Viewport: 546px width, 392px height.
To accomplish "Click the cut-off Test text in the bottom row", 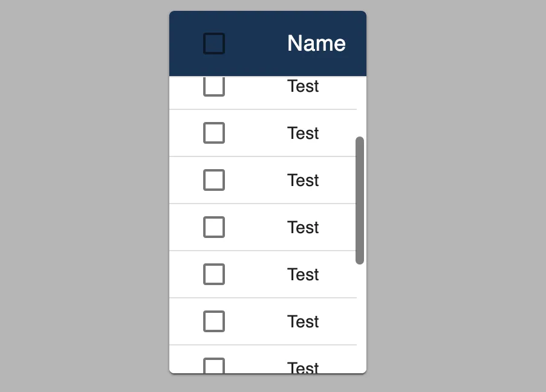I will pos(303,367).
